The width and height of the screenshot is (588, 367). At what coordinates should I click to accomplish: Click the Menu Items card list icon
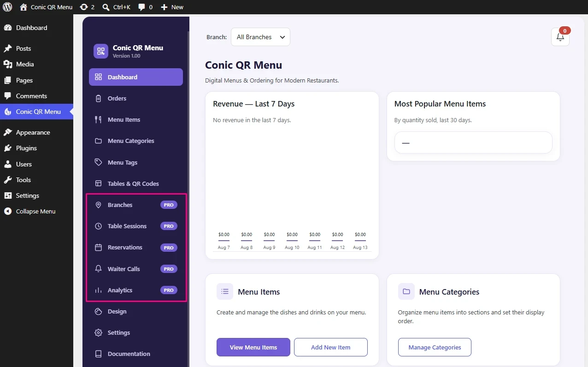click(x=225, y=291)
